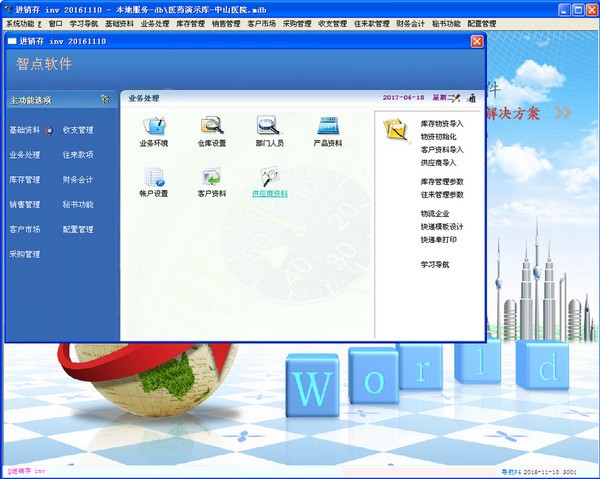The height and width of the screenshot is (479, 600).
Task: Open the 客户资料 customer data icon
Action: 211,177
